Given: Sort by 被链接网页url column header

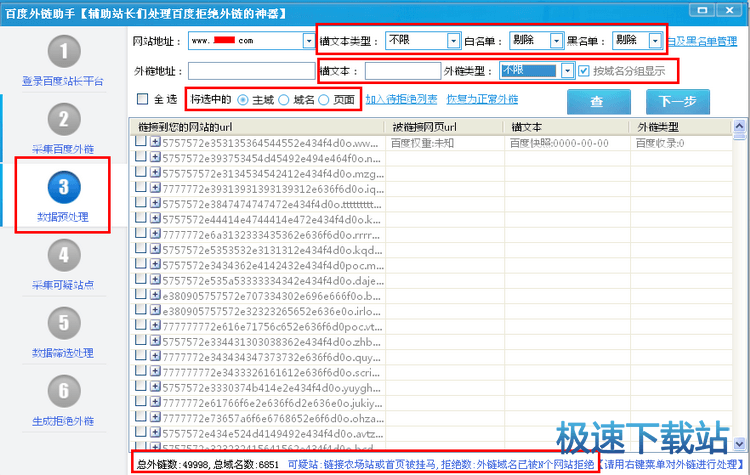Looking at the screenshot, I should pyautogui.click(x=444, y=127).
